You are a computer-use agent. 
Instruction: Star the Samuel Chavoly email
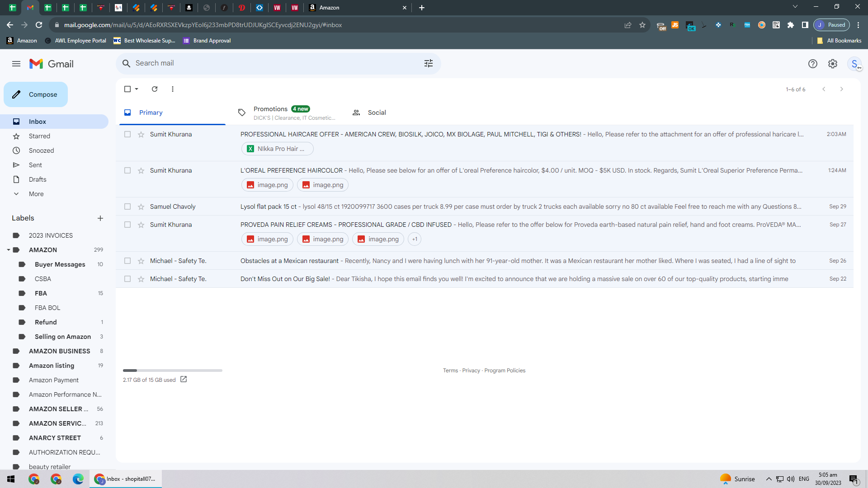[x=141, y=206]
